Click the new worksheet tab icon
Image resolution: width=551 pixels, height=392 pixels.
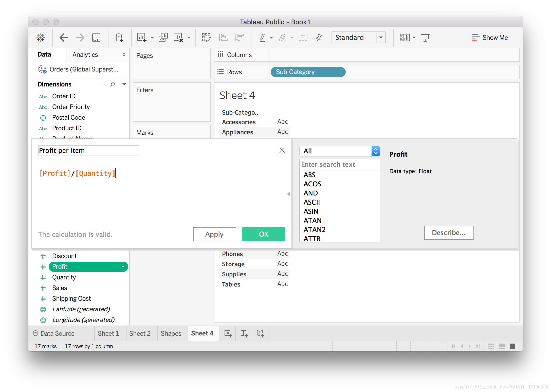point(228,333)
